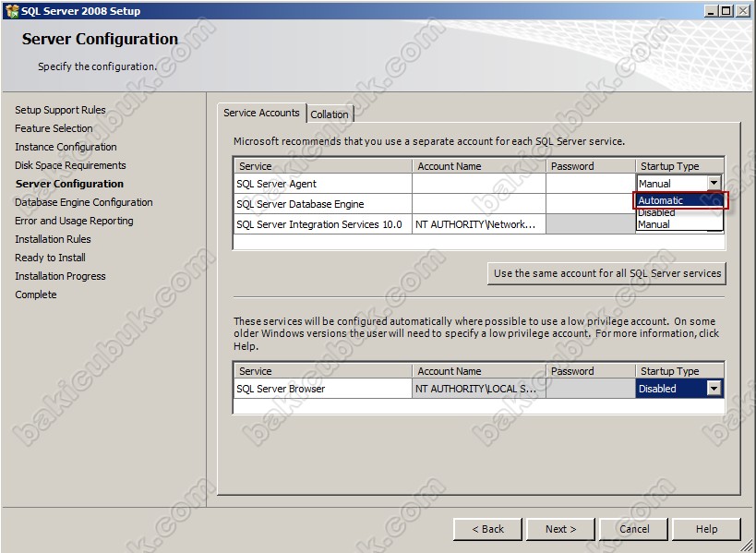Click the SQL Server Database Engine Password cell
Screen dimensions: 756x553
tap(591, 204)
